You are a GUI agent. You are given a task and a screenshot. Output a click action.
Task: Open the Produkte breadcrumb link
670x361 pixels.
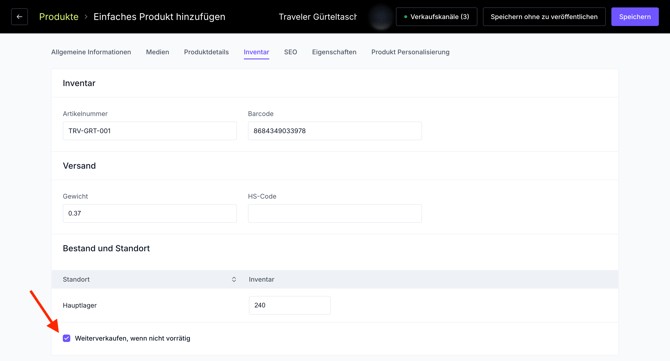(59, 17)
